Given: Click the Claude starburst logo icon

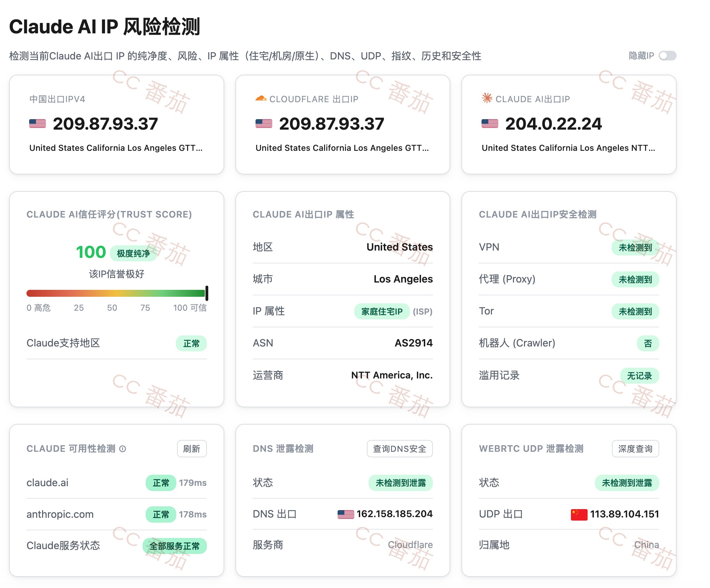Looking at the screenshot, I should (x=487, y=98).
